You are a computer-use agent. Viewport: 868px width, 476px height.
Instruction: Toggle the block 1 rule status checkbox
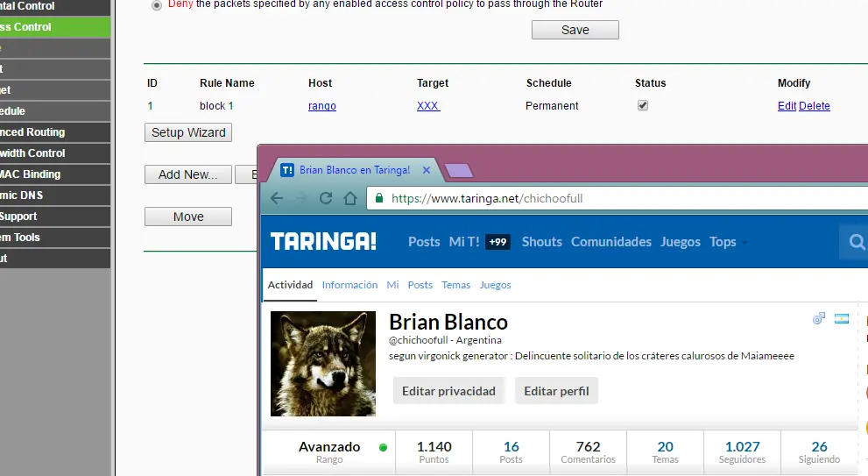point(643,105)
